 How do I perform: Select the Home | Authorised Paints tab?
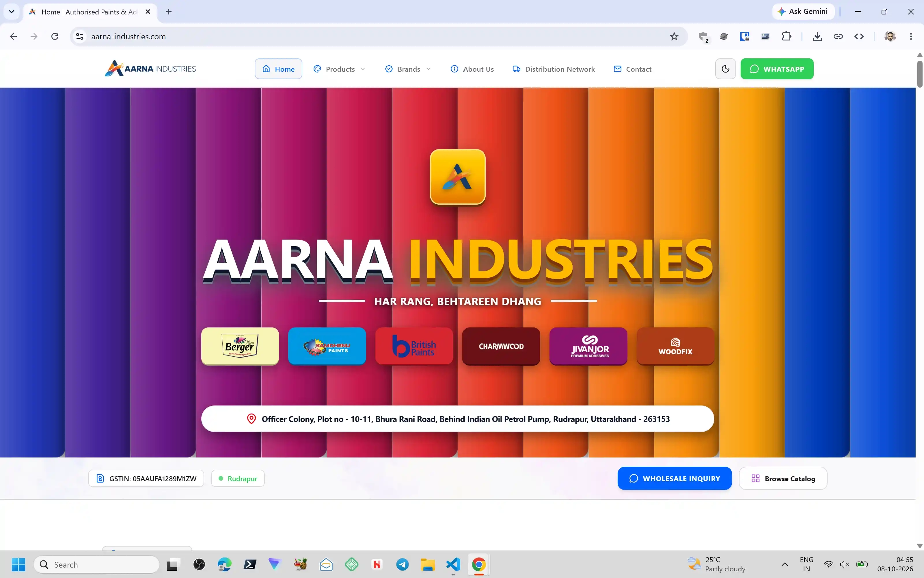coord(90,12)
